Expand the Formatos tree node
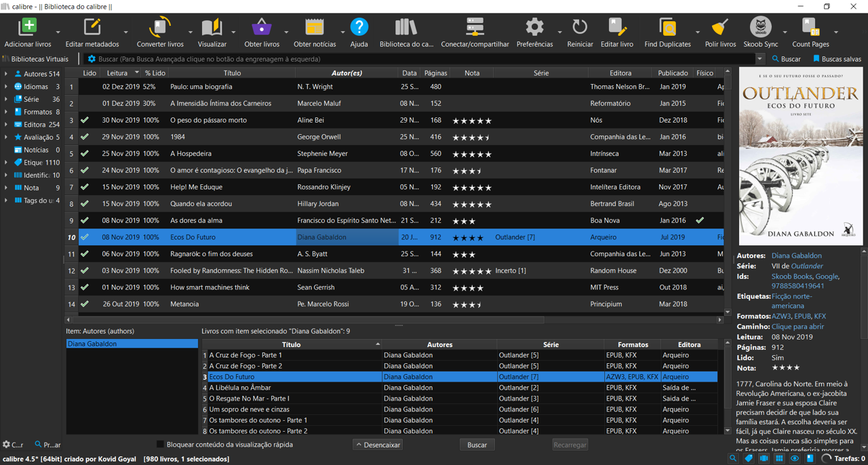Screen dimensions: 868x465 (x=6, y=112)
